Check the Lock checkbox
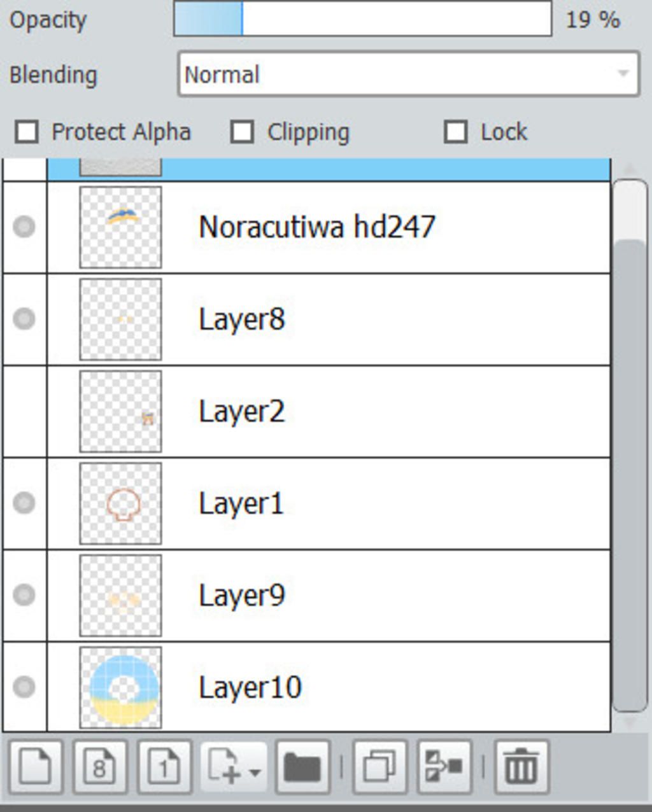The height and width of the screenshot is (812, 652). pos(455,132)
